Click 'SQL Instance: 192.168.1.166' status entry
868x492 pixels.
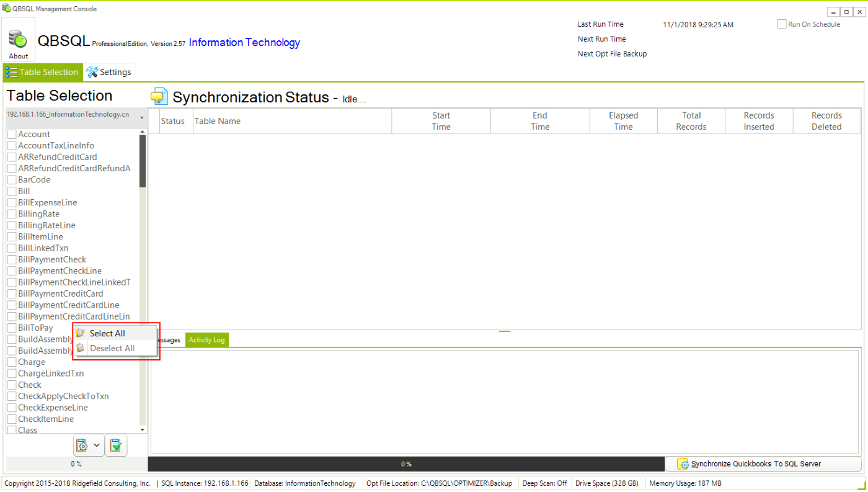205,483
